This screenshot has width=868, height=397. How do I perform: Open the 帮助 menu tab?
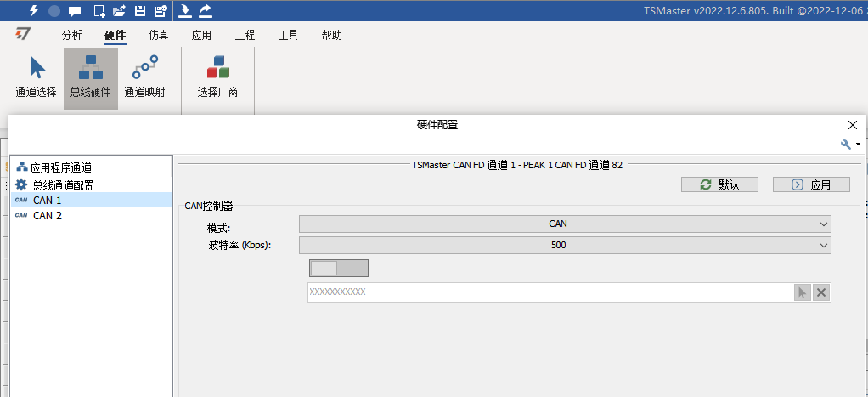(x=331, y=36)
